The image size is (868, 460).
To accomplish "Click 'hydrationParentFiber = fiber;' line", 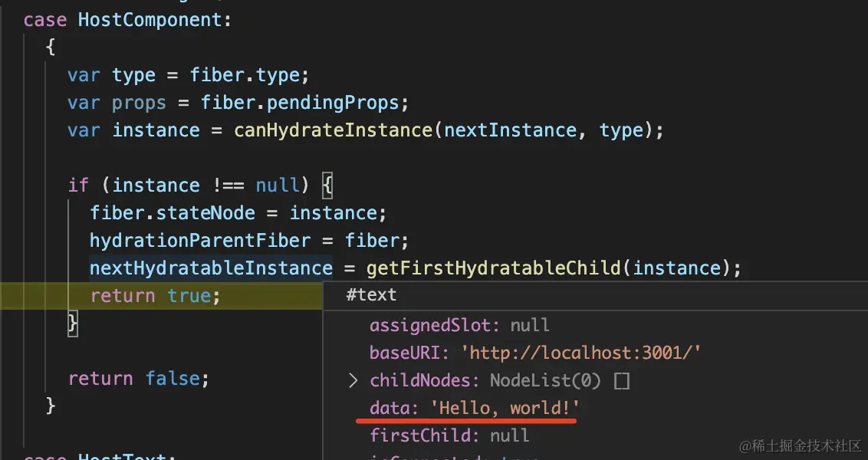I will click(x=249, y=241).
